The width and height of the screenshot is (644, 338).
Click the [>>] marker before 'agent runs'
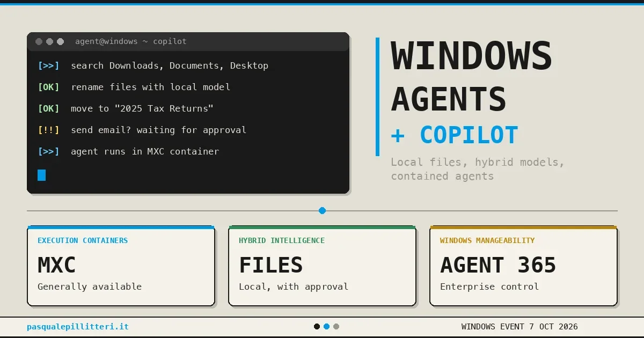pyautogui.click(x=48, y=151)
